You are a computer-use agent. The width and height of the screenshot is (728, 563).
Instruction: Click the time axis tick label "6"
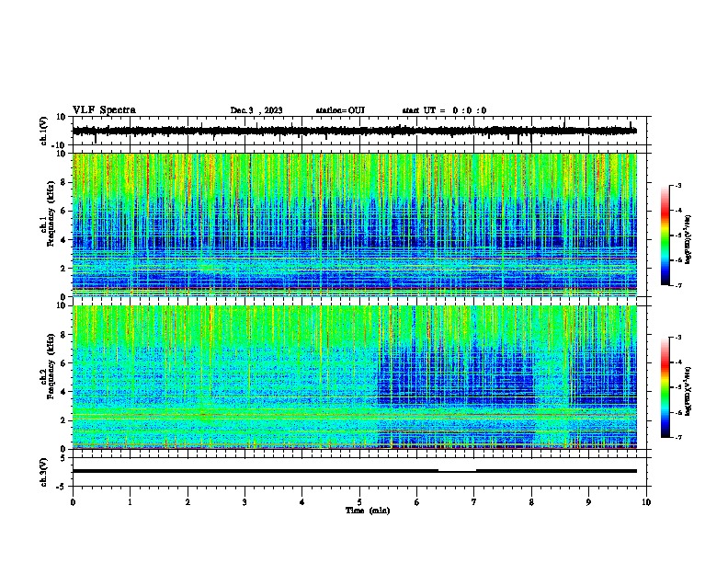[417, 502]
